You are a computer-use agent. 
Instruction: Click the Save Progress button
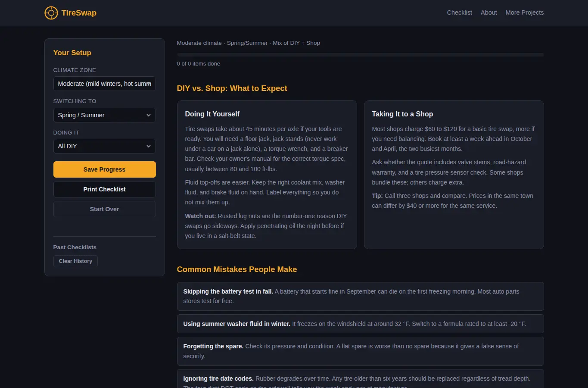(104, 169)
